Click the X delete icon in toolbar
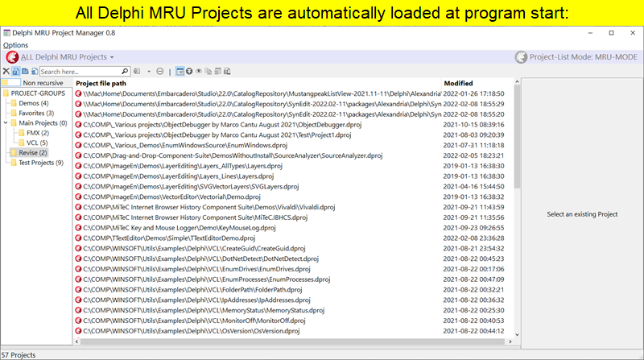The width and height of the screenshot is (644, 360). click(x=6, y=72)
